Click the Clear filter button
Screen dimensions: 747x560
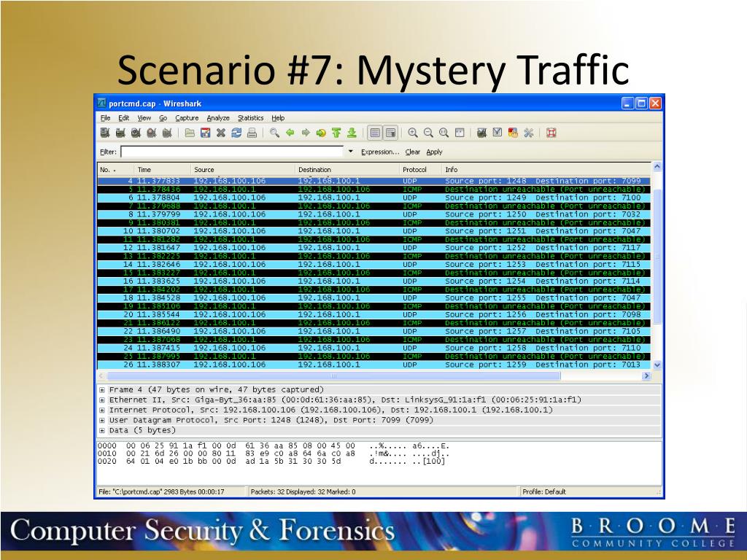(413, 152)
